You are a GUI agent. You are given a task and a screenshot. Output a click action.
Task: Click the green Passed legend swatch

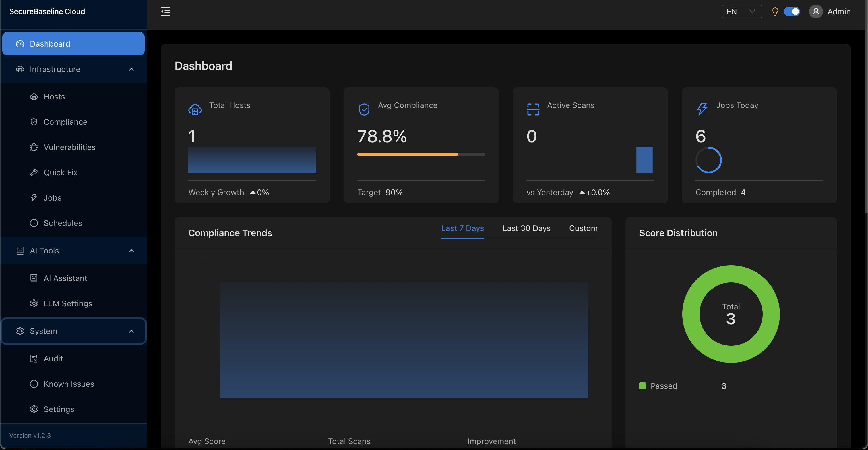click(643, 386)
